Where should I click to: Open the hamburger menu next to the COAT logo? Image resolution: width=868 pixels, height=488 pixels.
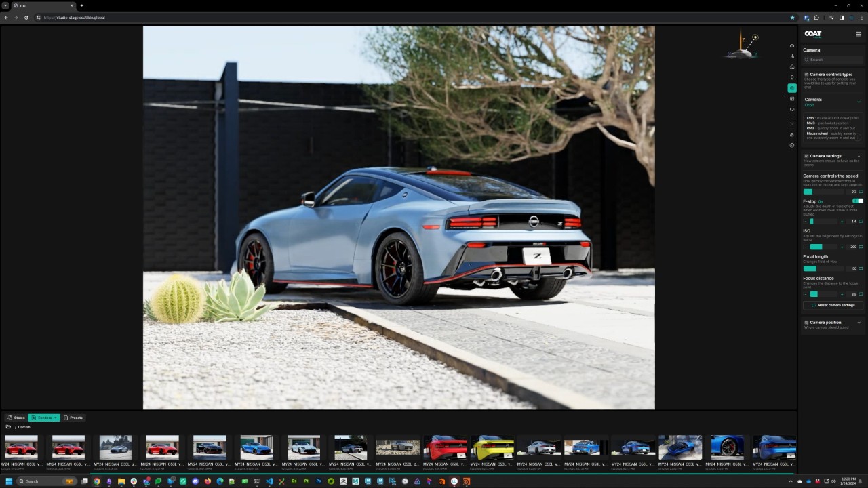pyautogui.click(x=859, y=33)
